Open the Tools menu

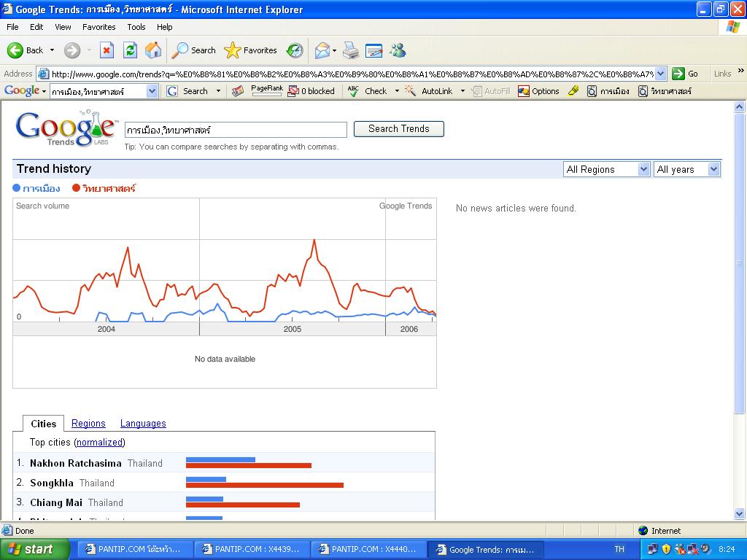pos(136,27)
